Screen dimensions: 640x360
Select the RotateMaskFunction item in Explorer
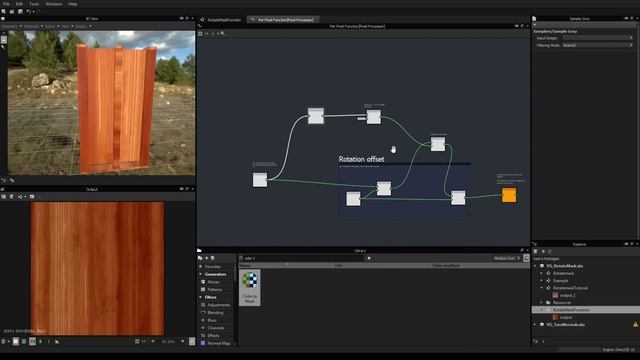pos(571,310)
